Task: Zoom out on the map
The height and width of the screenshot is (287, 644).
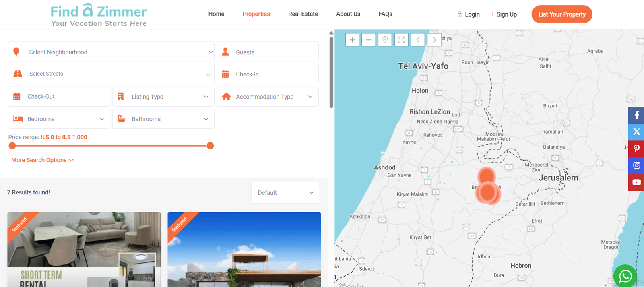Action: (369, 40)
